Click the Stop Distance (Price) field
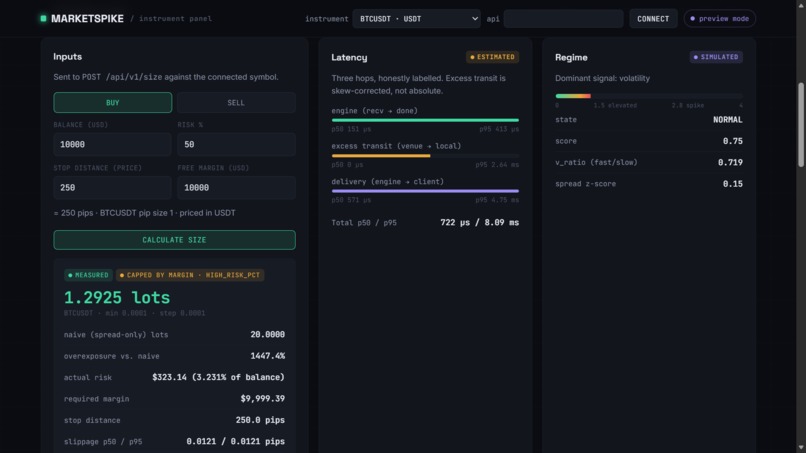The width and height of the screenshot is (806, 453). click(x=113, y=188)
